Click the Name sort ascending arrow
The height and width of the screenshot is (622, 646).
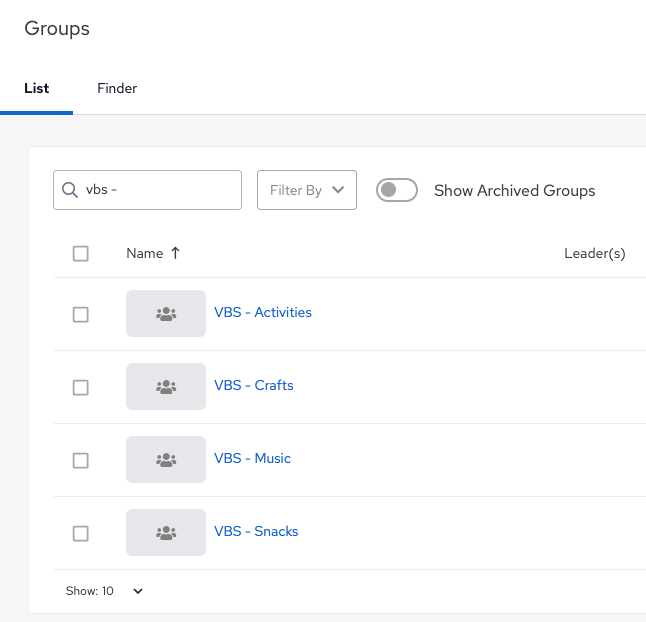coord(176,253)
